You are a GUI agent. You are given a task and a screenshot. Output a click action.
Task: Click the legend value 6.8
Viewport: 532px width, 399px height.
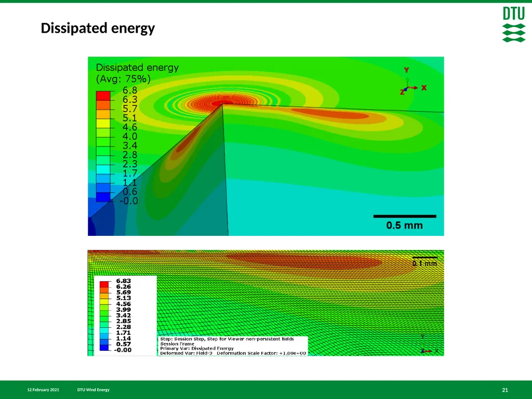click(x=130, y=90)
